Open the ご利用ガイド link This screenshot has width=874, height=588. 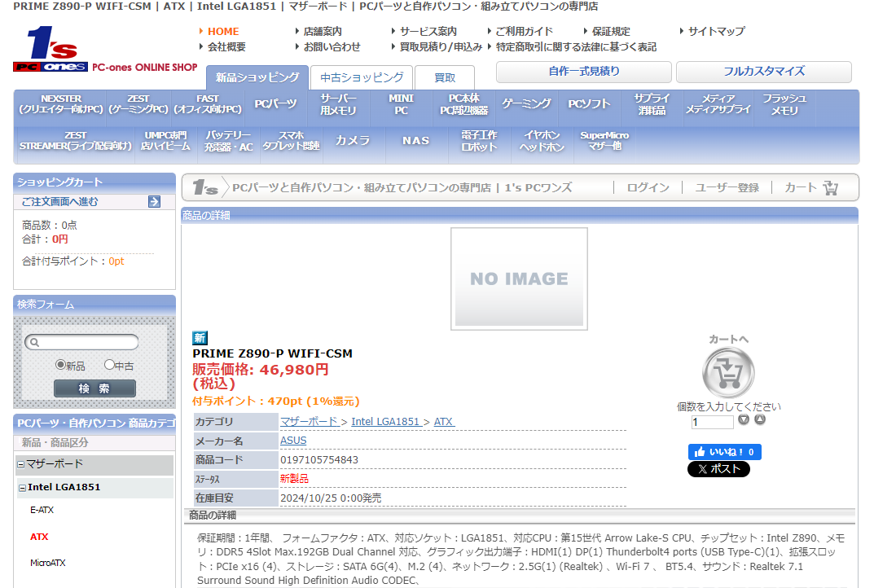(525, 32)
